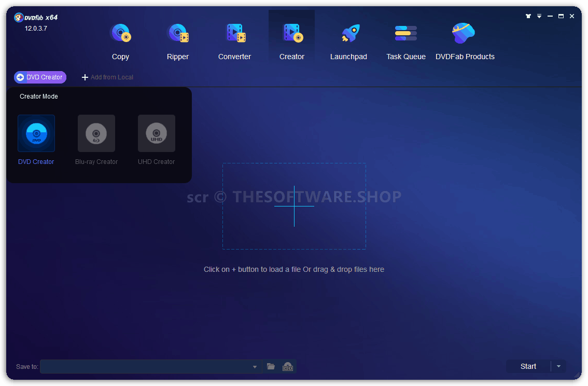The width and height of the screenshot is (588, 386).
Task: Click Add from Local
Action: pyautogui.click(x=108, y=77)
